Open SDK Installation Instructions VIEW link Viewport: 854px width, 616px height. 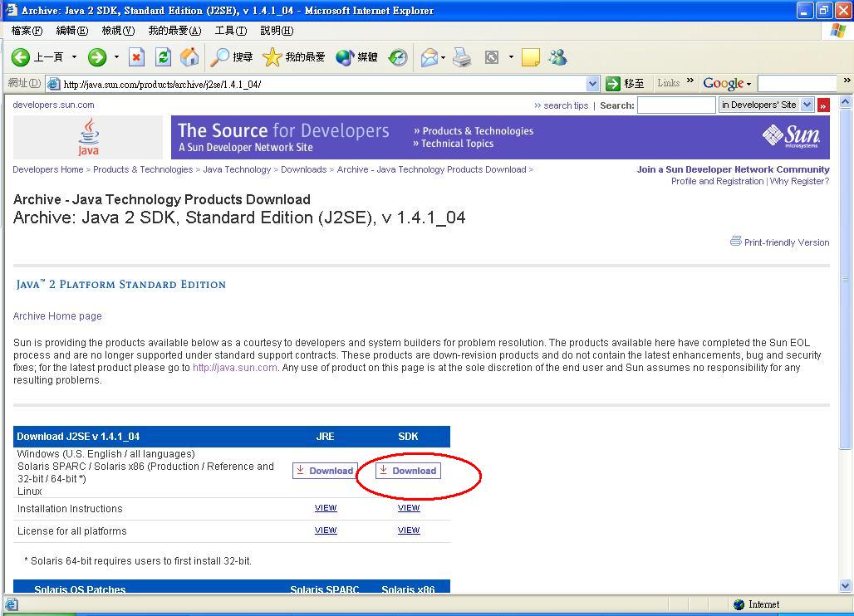[x=409, y=508]
